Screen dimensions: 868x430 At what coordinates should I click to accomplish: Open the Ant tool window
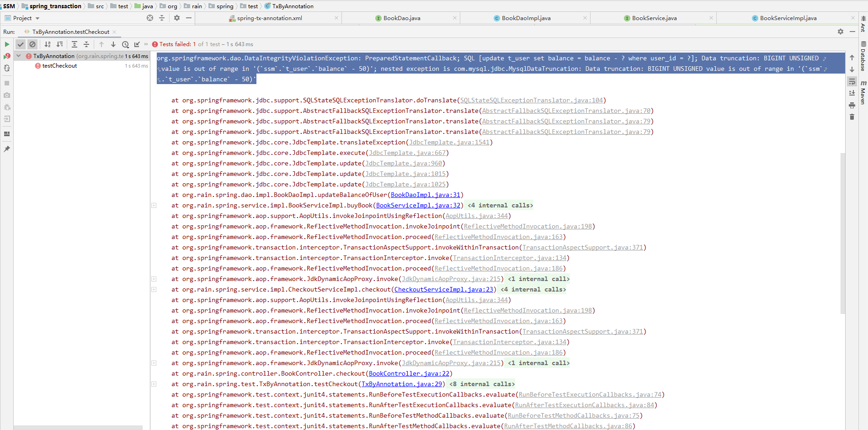tap(863, 24)
